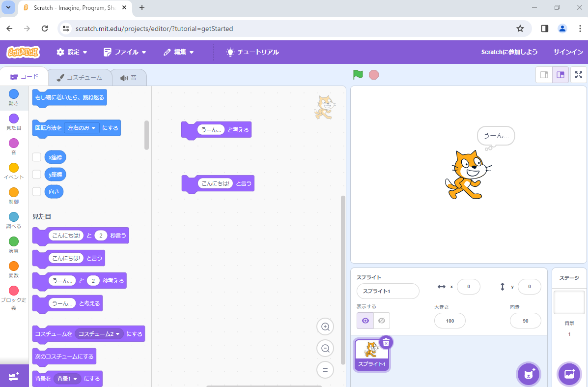Click the red stop sign button

pos(373,75)
